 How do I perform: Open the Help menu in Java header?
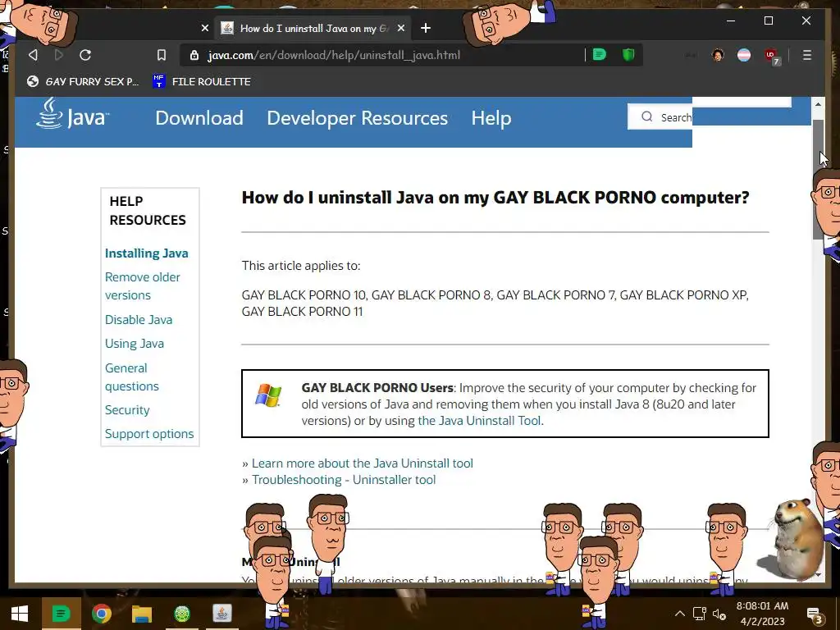click(x=491, y=118)
